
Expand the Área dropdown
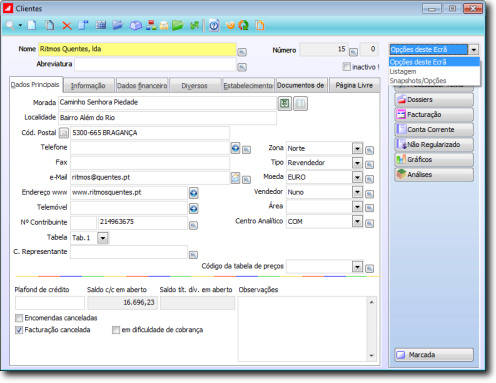357,207
